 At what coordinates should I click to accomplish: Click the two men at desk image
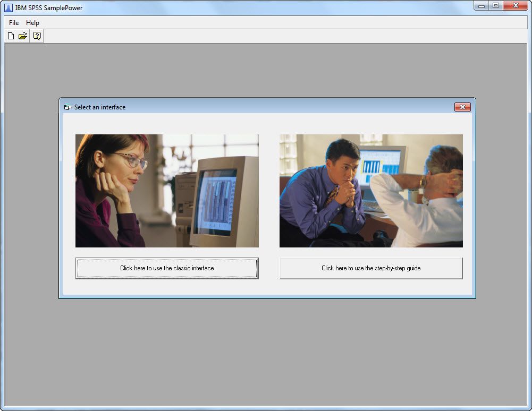pyautogui.click(x=371, y=191)
